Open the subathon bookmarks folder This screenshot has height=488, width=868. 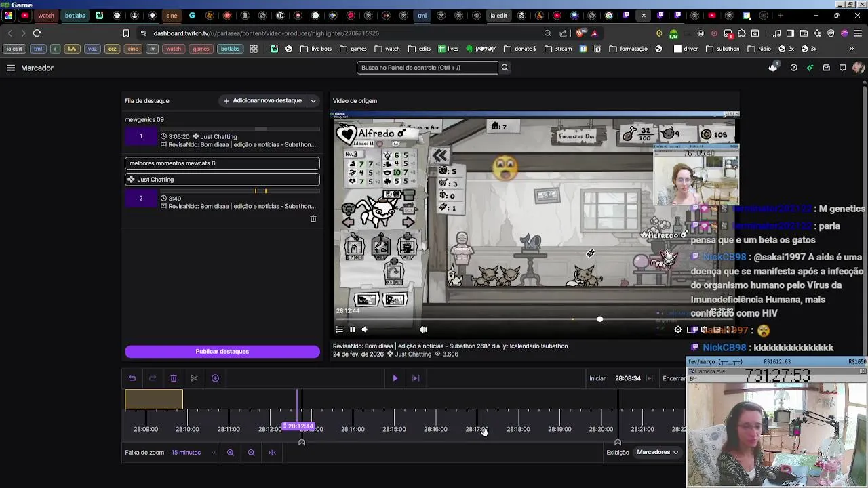coord(723,49)
